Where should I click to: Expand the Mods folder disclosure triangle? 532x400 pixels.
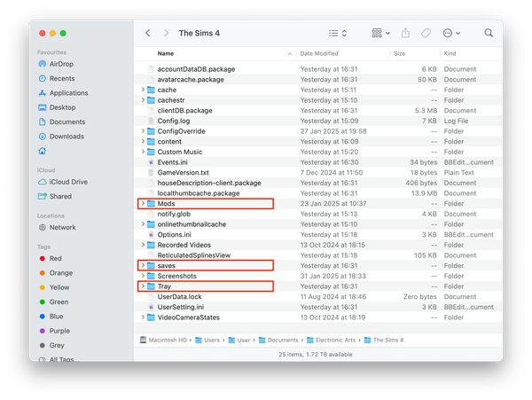143,204
